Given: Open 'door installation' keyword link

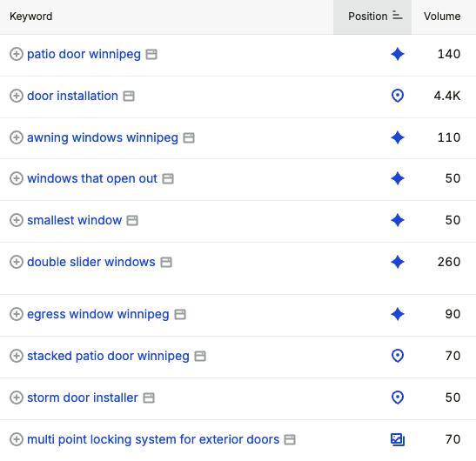Looking at the screenshot, I should coord(72,96).
